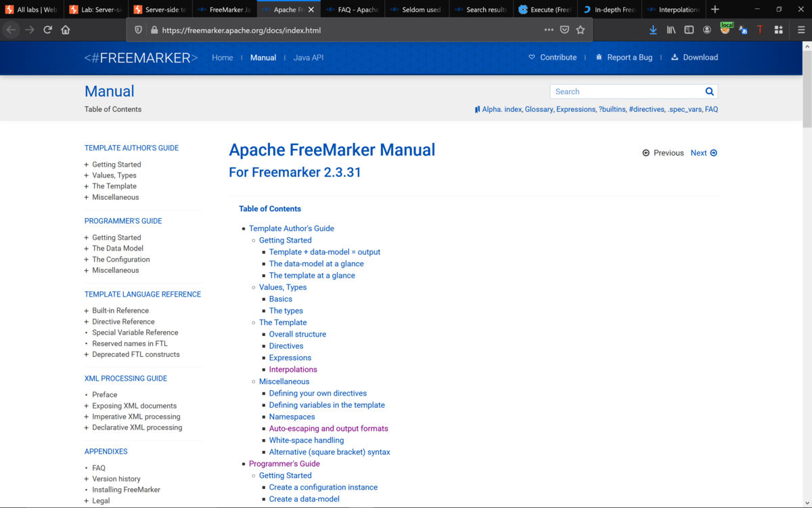The width and height of the screenshot is (812, 508).
Task: Click the scrollbar down arrow
Action: point(807,503)
